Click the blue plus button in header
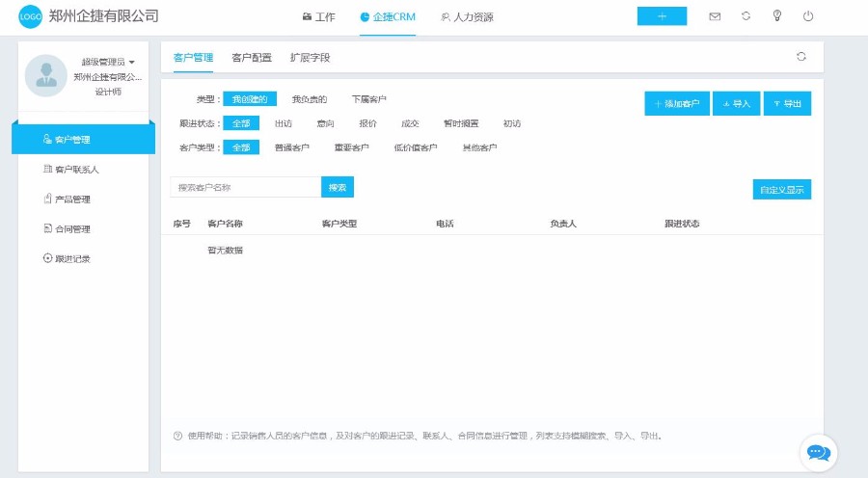 tap(662, 16)
